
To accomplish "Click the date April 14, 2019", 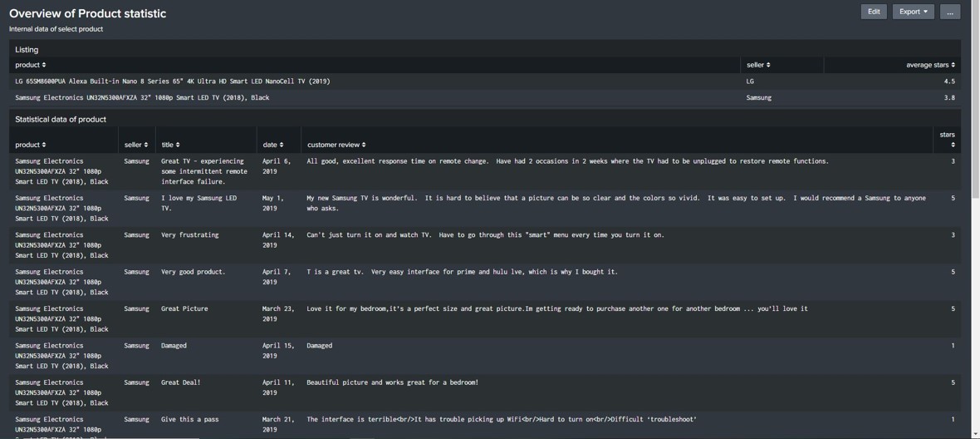I will click(x=278, y=239).
